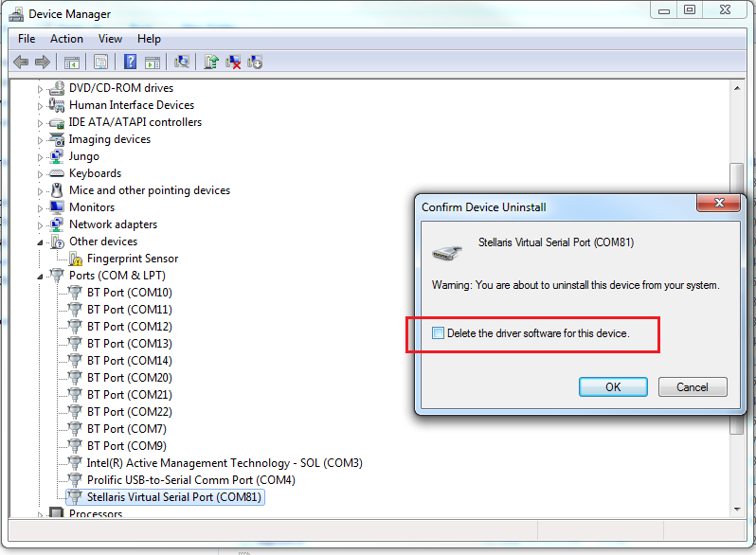Viewport: 756px width, 555px height.
Task: Select BT Port (COM14)
Action: tap(130, 360)
